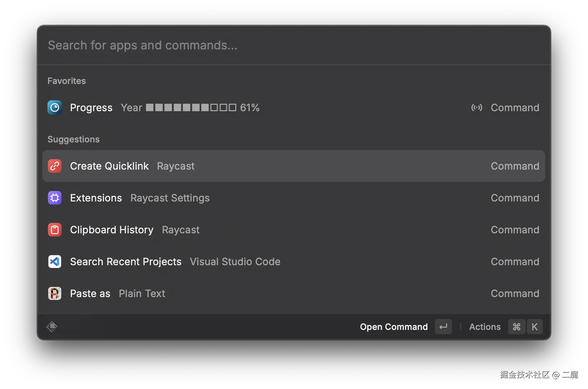Click the Progress clock icon

pyautogui.click(x=55, y=108)
